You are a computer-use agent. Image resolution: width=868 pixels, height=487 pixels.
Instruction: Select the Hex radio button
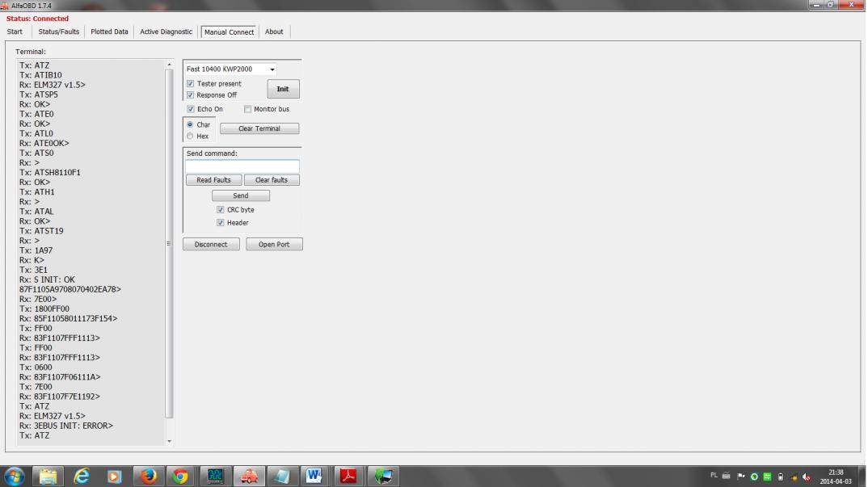click(191, 136)
